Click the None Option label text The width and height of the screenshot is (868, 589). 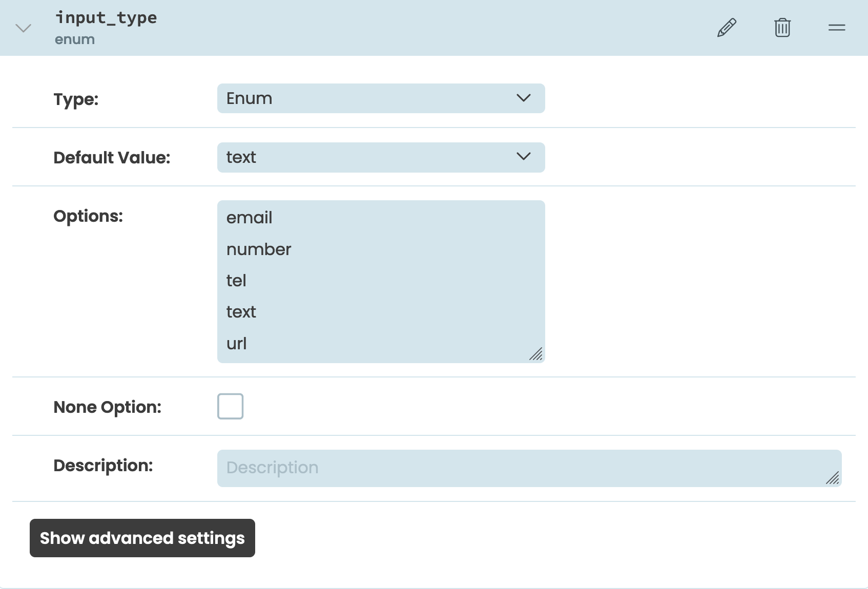[x=107, y=407]
